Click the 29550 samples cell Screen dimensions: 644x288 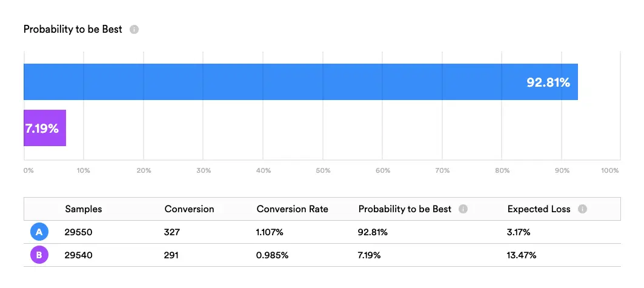tap(78, 232)
